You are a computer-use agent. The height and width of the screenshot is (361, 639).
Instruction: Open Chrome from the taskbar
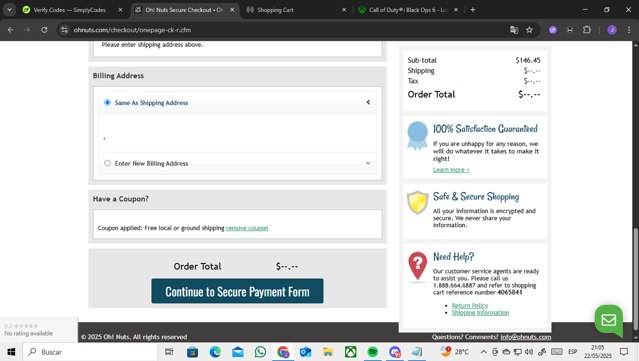(283, 352)
